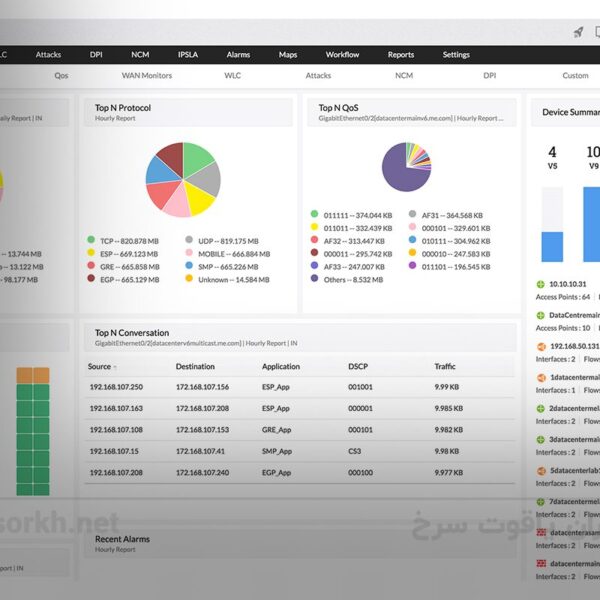This screenshot has width=600, height=600.
Task: Switch to the WAN Monitors sub-tab
Action: click(x=147, y=76)
